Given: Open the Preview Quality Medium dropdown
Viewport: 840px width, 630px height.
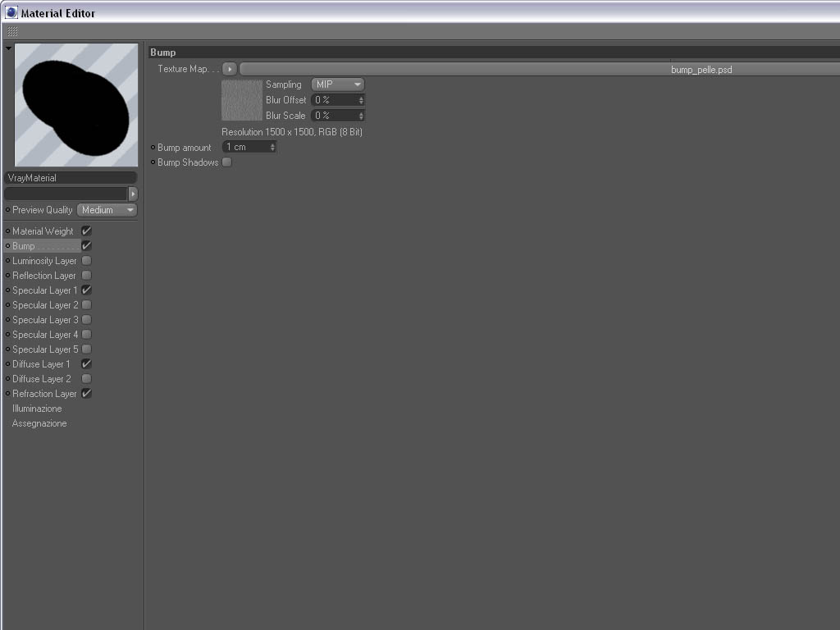Looking at the screenshot, I should point(107,210).
